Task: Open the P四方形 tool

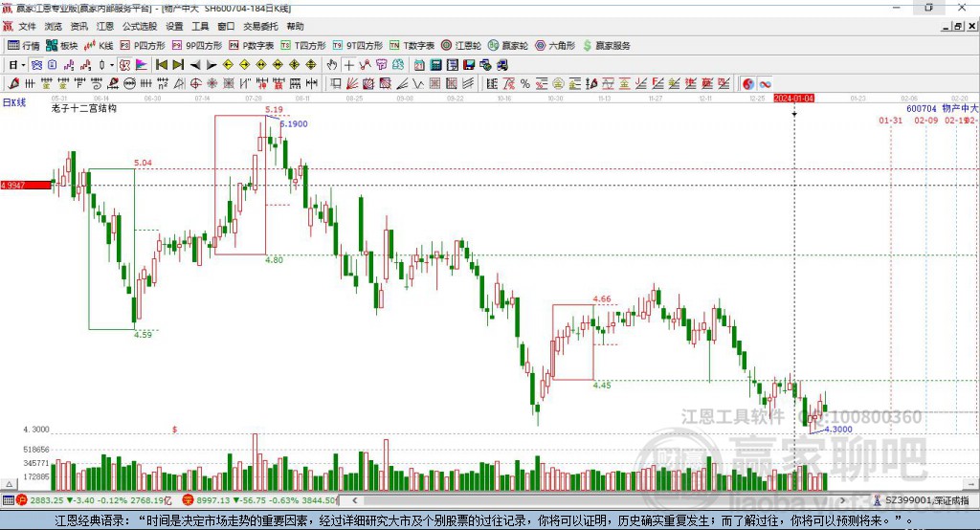Action: coord(143,46)
